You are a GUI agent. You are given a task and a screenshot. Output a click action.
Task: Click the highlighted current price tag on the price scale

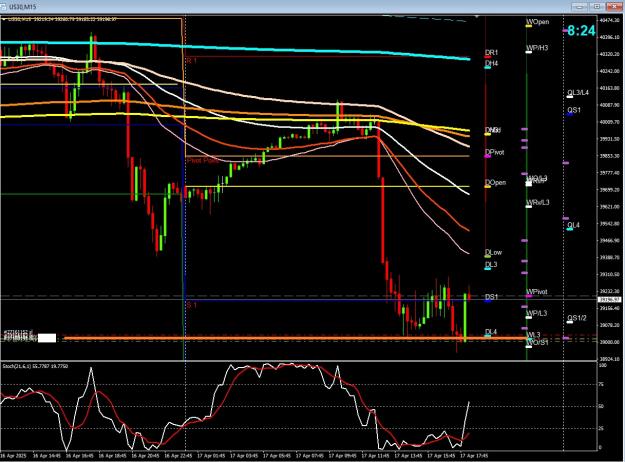coord(609,299)
